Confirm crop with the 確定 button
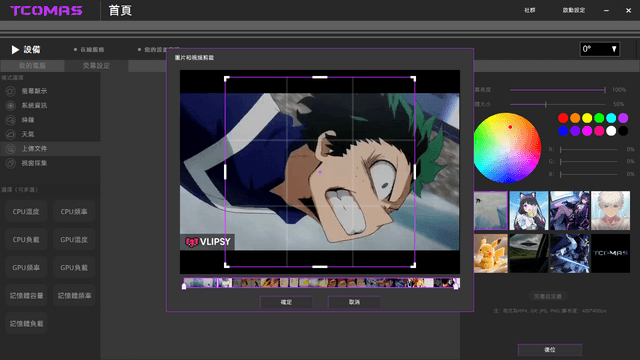The image size is (640, 360). pos(286,302)
